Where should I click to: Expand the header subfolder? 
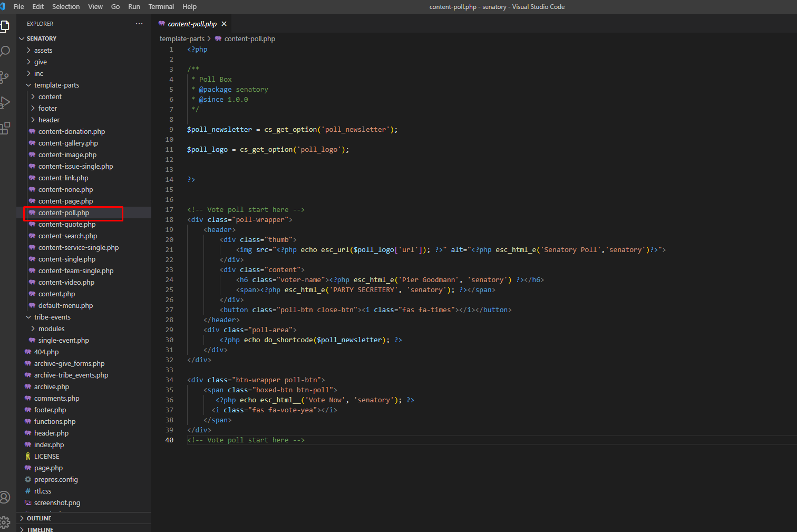click(x=84, y=120)
